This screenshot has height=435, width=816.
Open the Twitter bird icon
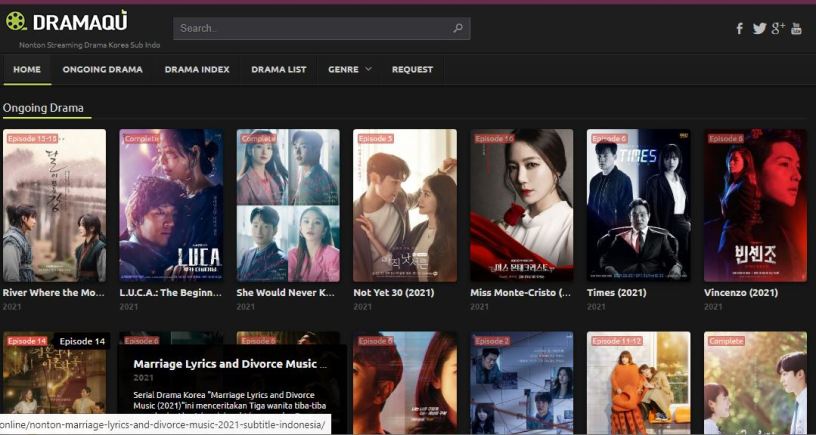(x=759, y=29)
